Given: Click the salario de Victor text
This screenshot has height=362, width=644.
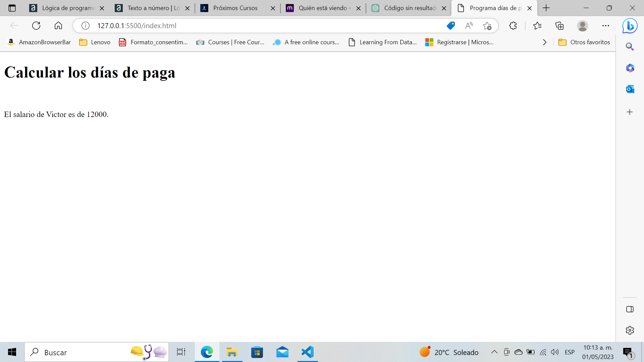Looking at the screenshot, I should coord(56,114).
